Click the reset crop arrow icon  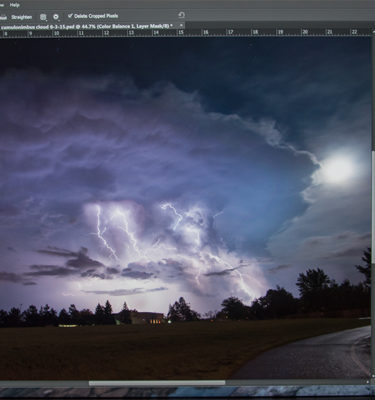(x=181, y=15)
